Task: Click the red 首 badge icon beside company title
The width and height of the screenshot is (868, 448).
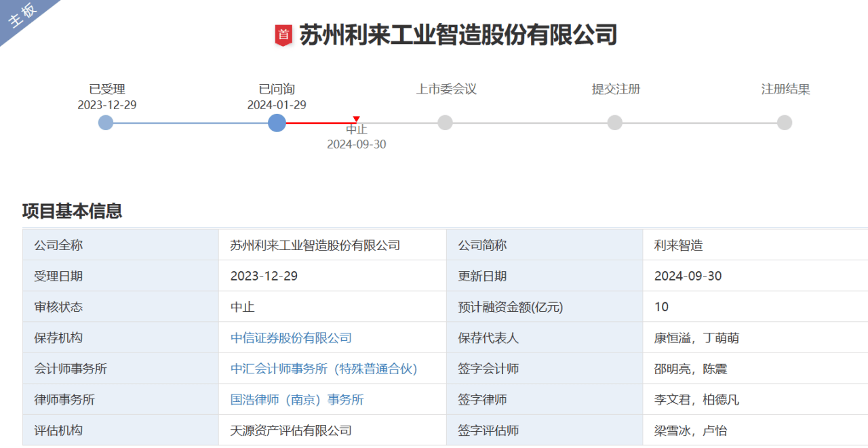Action: point(283,35)
